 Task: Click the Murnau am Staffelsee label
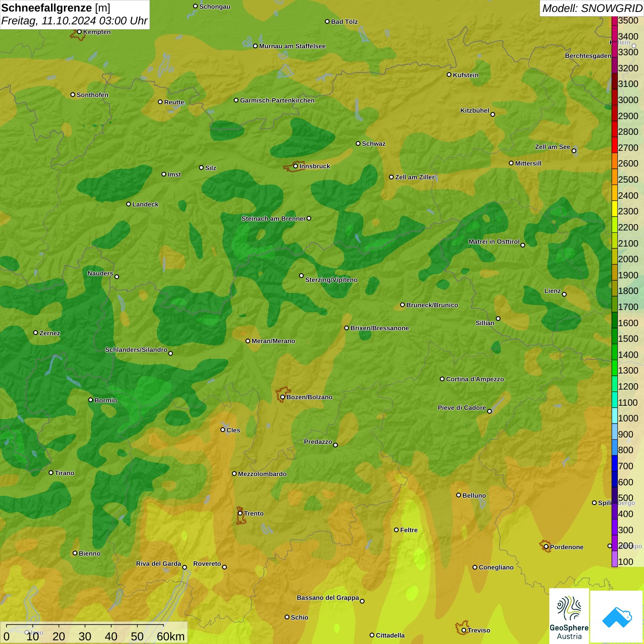pos(292,46)
